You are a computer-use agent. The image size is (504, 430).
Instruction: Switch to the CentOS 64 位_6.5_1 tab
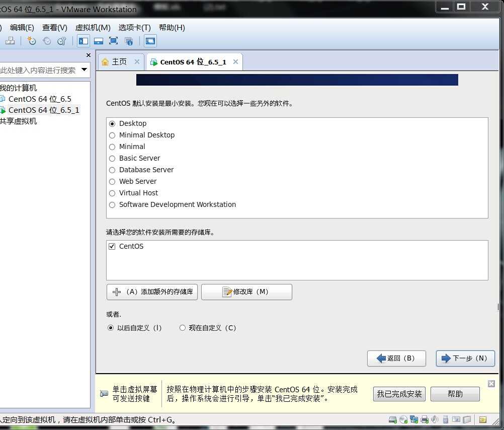[193, 62]
